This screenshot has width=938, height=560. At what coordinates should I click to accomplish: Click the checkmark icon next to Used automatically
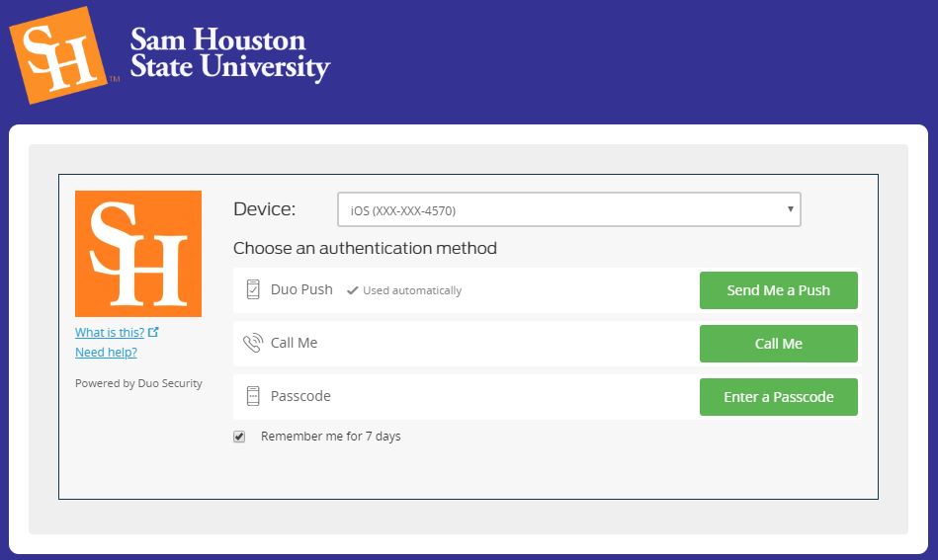(352, 290)
